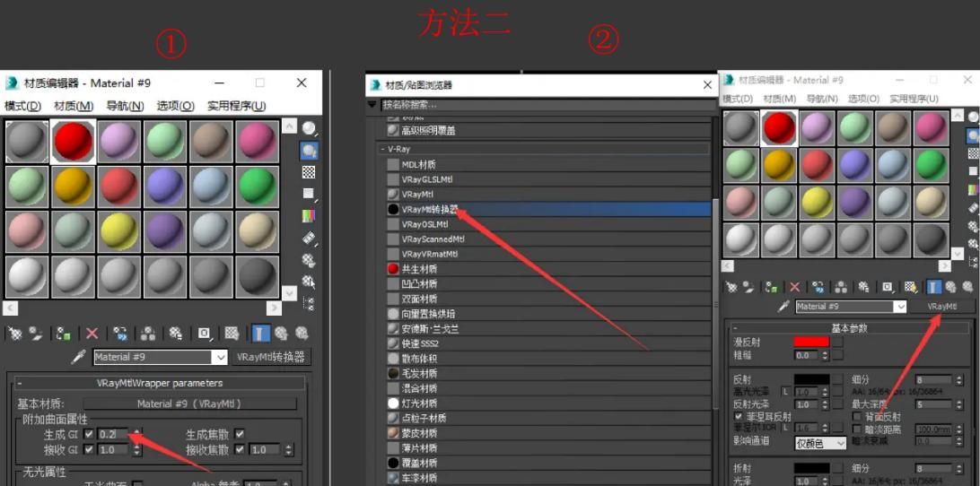Viewport: 980px width, 486px height.
Task: Uncheck 菲涅耳反射 checkbox
Action: (739, 416)
